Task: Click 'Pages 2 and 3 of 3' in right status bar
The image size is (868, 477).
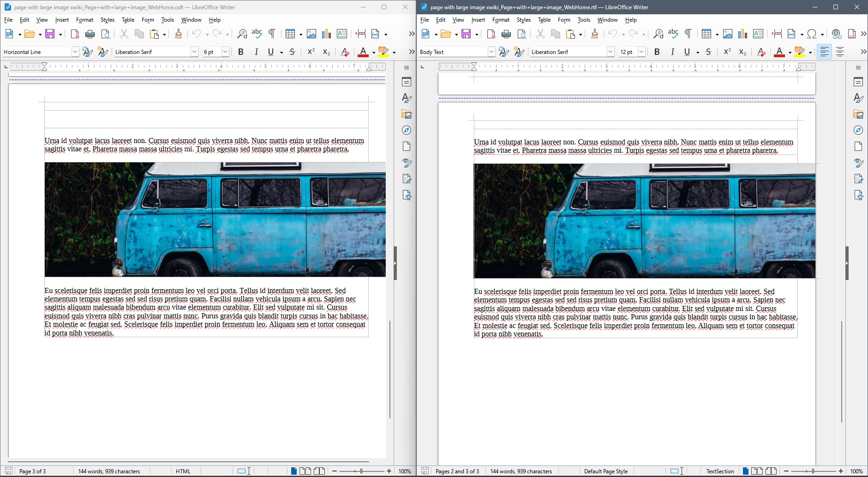Action: click(x=457, y=471)
